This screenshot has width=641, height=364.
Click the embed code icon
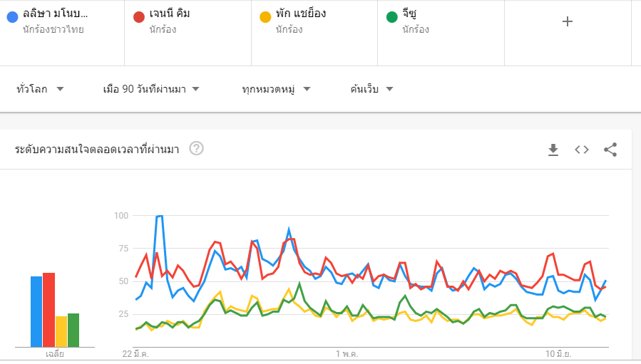[582, 150]
